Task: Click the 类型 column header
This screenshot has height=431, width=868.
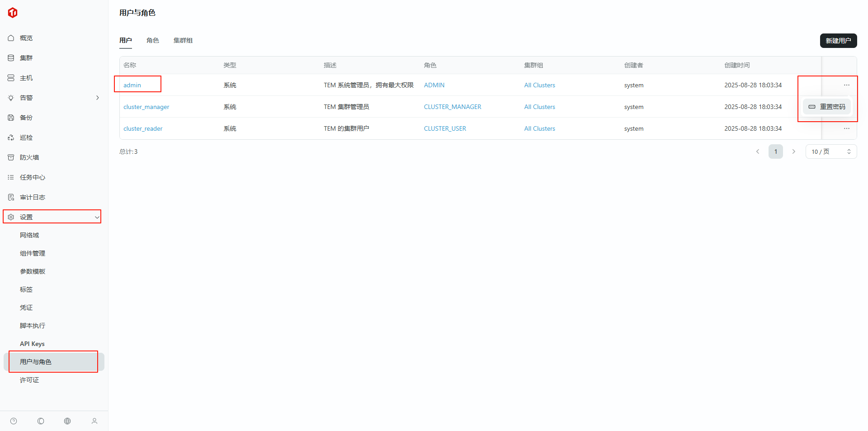Action: tap(230, 65)
